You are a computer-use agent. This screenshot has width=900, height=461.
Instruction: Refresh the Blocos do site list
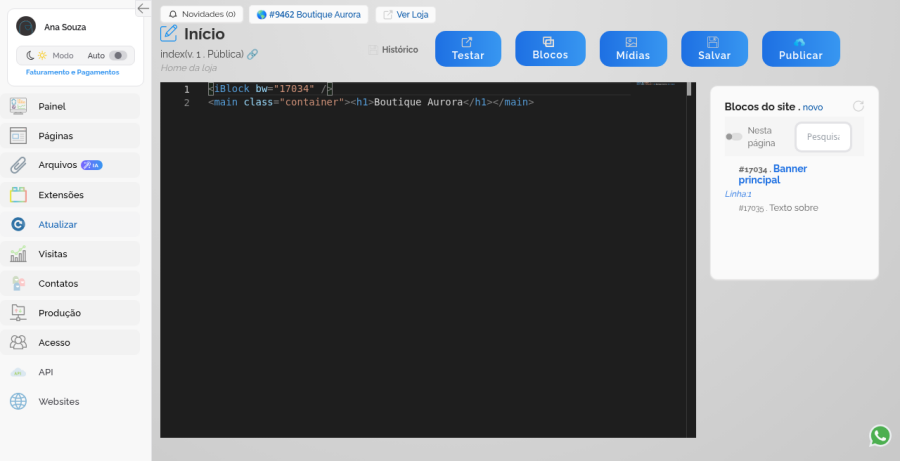[x=858, y=106]
